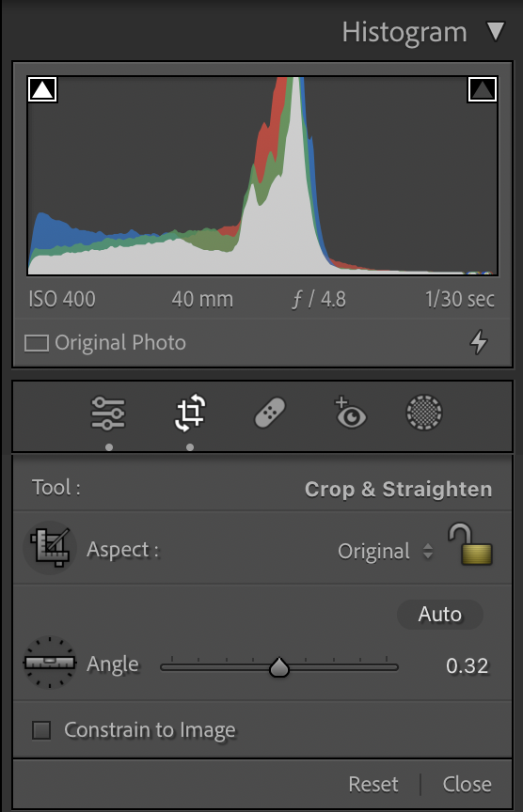Click the lightning bolt icon

coord(479,342)
